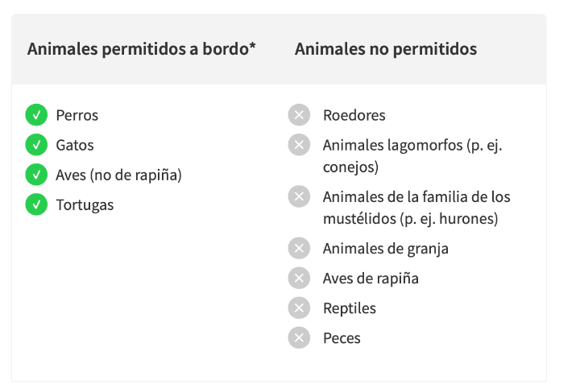
Task: Click the gray X icon beside Roedores
Action: click(x=299, y=115)
